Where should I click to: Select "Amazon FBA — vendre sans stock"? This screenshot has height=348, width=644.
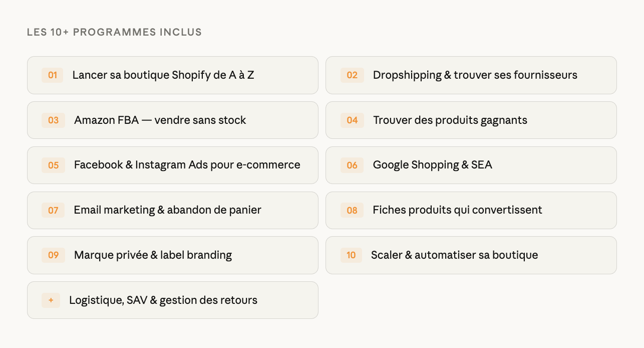click(160, 120)
